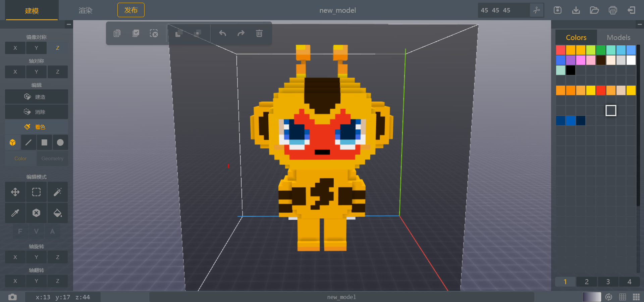Screen dimensions: 644x302
Task: Click X under 轴对称
Action: pyautogui.click(x=15, y=72)
